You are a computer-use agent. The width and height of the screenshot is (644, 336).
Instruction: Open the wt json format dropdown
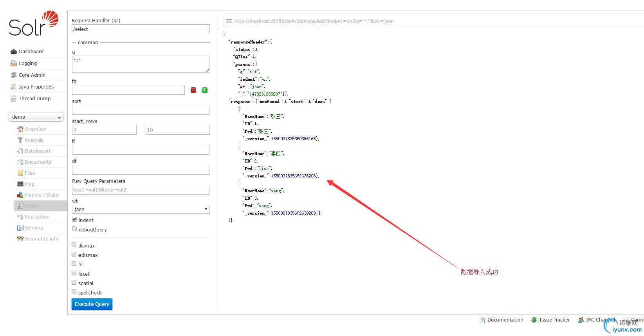141,210
